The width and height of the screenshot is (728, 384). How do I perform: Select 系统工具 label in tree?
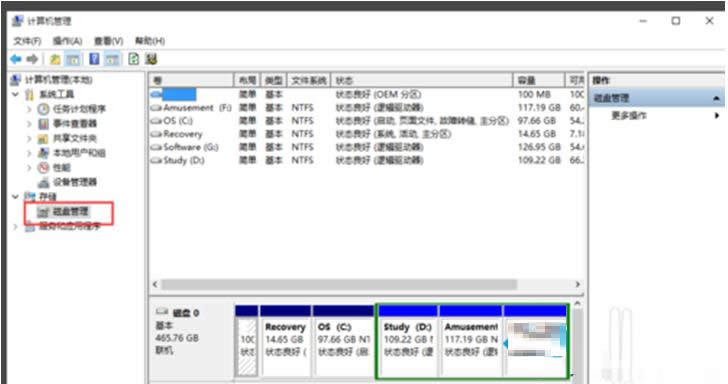[x=56, y=95]
